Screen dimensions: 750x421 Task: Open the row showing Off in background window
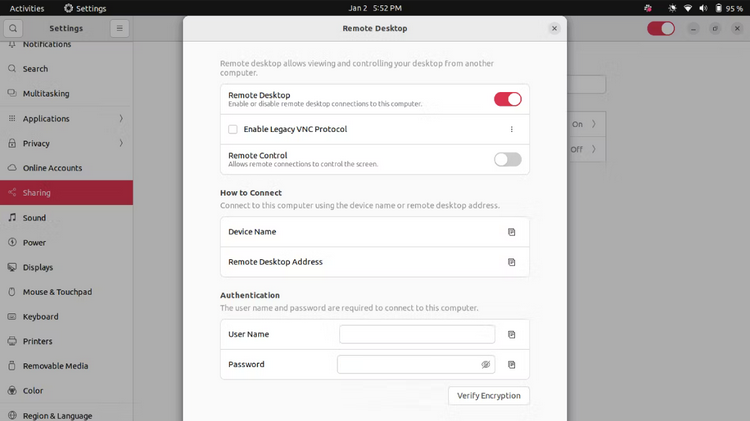(586, 149)
